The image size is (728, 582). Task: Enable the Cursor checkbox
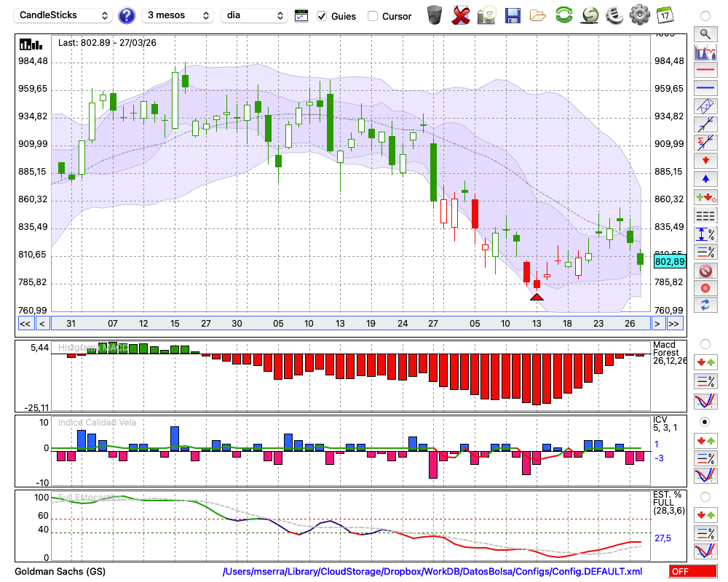pos(373,16)
